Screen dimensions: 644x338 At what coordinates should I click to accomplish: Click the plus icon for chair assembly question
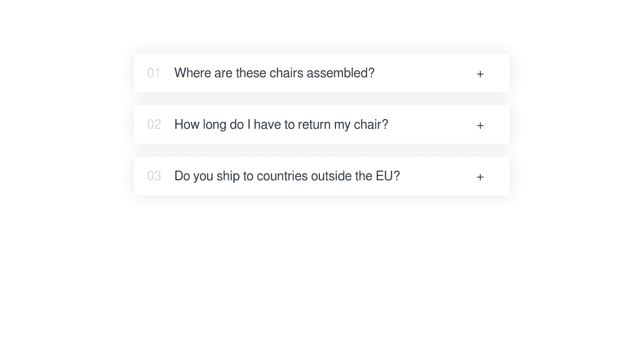(480, 74)
